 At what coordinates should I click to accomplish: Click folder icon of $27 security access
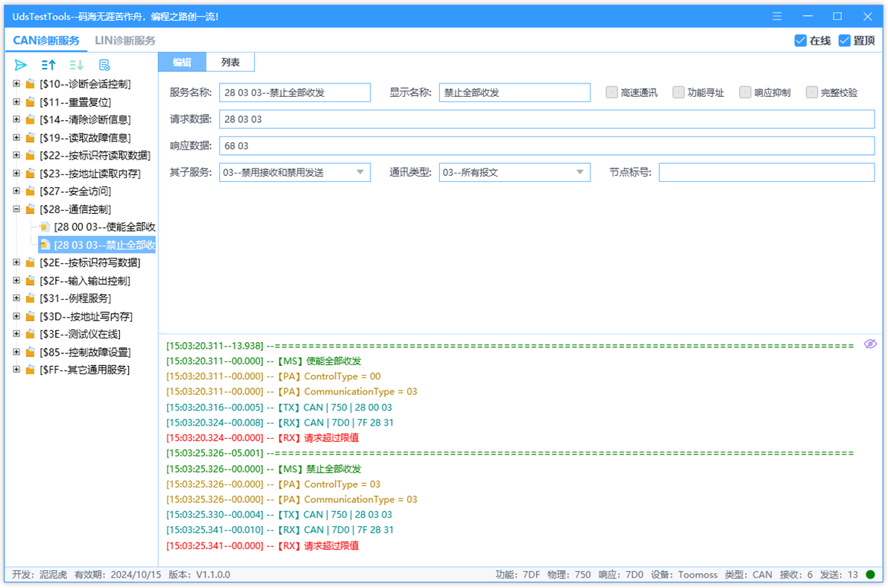31,192
